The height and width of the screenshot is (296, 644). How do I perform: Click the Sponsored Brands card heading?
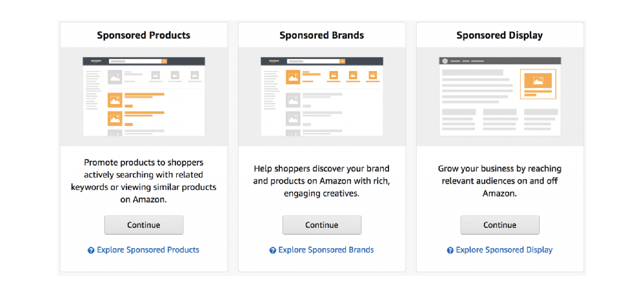click(322, 35)
